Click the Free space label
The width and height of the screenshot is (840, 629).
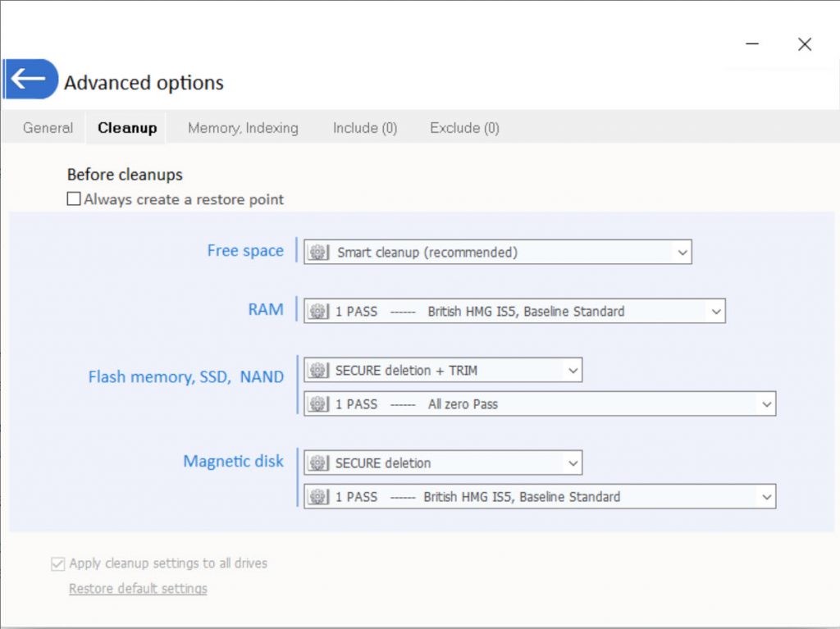tap(245, 250)
